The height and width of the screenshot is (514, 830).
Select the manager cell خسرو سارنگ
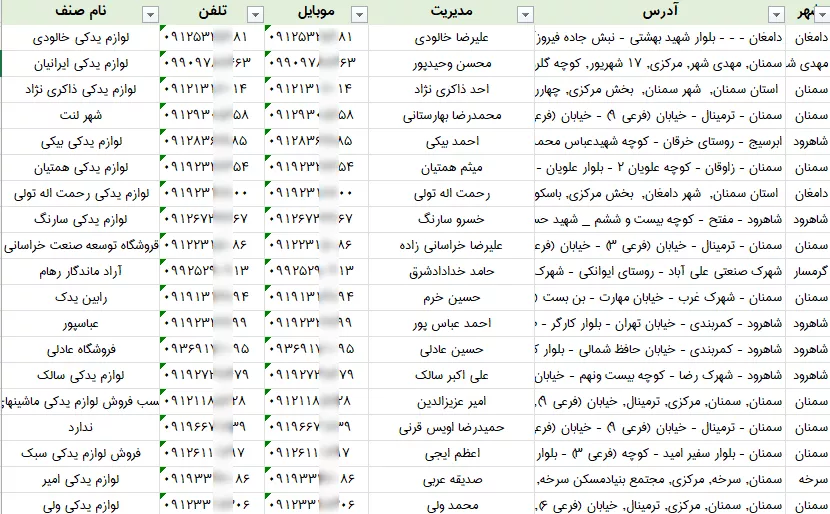point(452,219)
